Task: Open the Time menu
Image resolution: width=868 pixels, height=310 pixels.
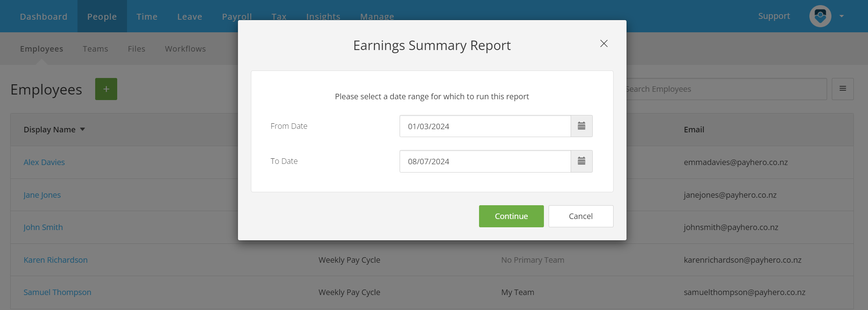Action: pos(147,17)
